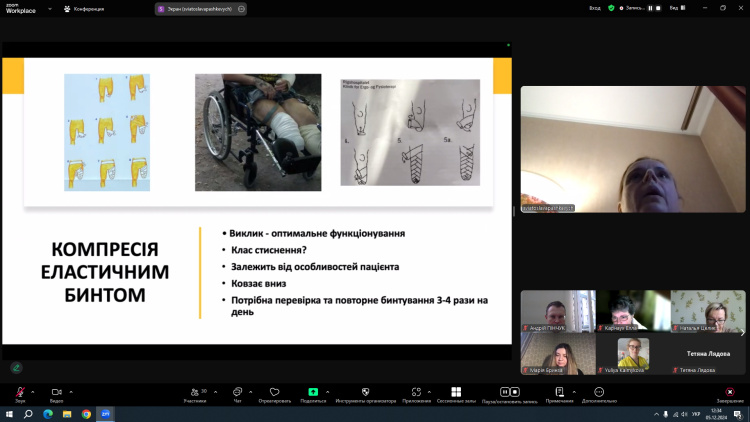This screenshot has width=750, height=422.
Task: Select the Конференция tab
Action: pyautogui.click(x=84, y=9)
